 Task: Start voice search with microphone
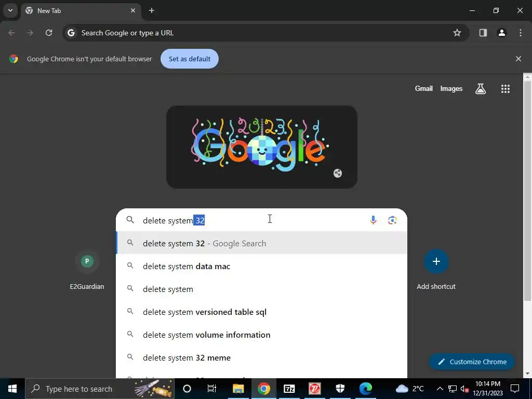point(373,220)
